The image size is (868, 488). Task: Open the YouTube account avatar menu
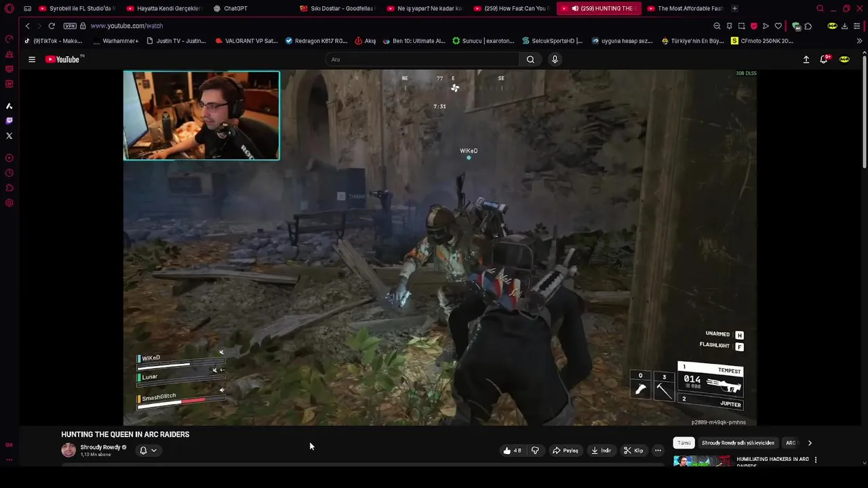[844, 60]
